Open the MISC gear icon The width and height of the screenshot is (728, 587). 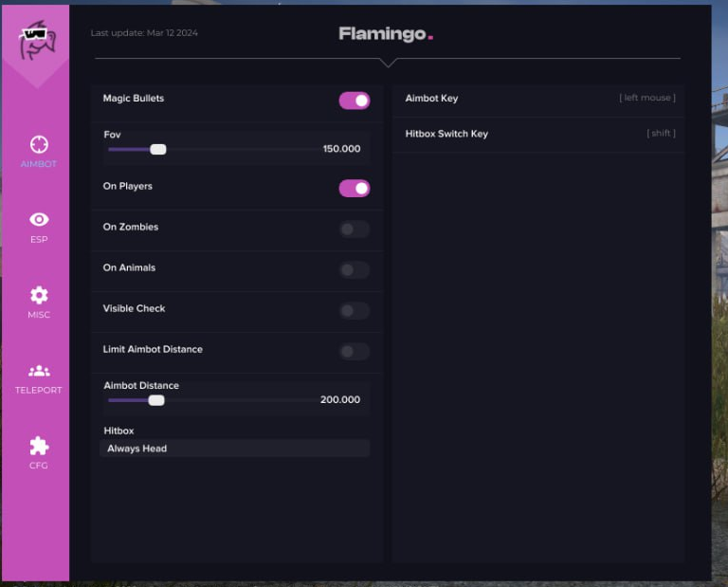point(39,295)
